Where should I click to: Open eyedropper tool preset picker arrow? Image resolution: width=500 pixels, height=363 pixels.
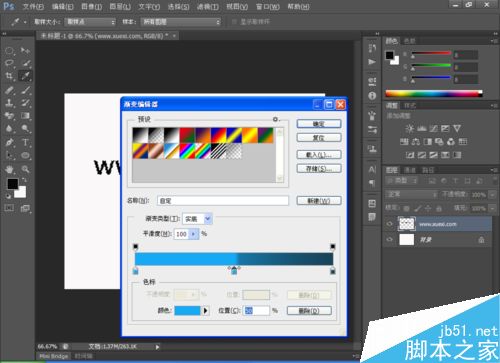tap(25, 22)
